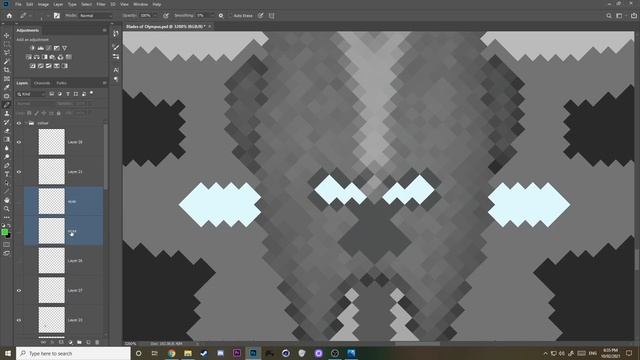Click the Windows search box
Screen dimensions: 640x360
(73, 353)
